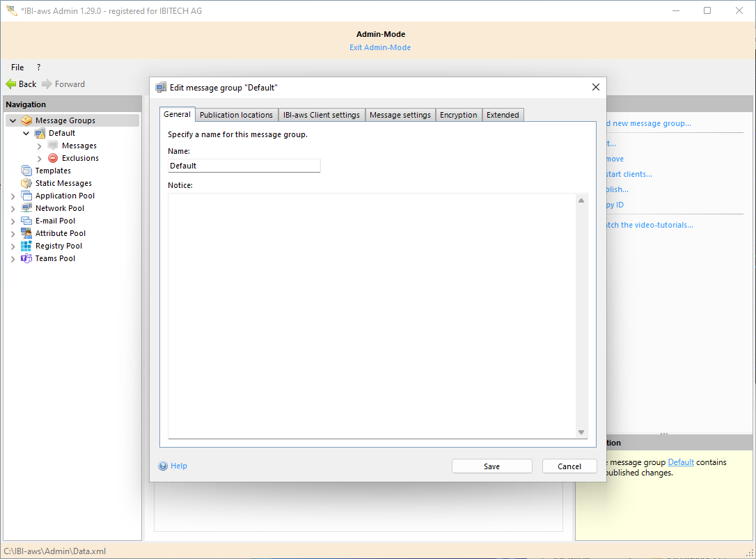Expand the Messages node under Default
Viewport: 756px width, 559px height.
coord(40,146)
